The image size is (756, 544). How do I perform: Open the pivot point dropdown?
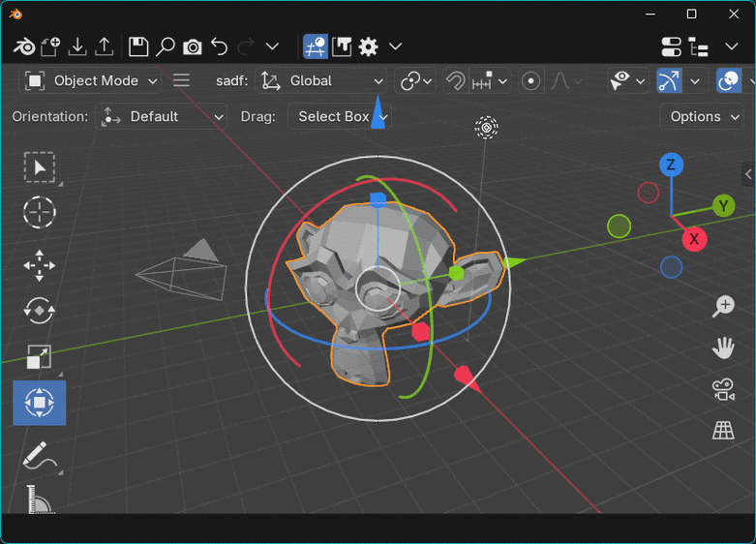(415, 81)
